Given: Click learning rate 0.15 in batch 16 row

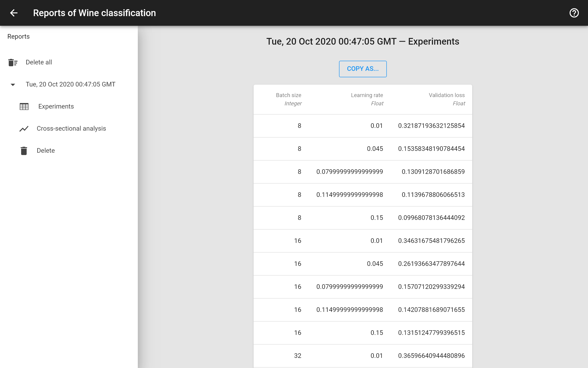Looking at the screenshot, I should [377, 333].
